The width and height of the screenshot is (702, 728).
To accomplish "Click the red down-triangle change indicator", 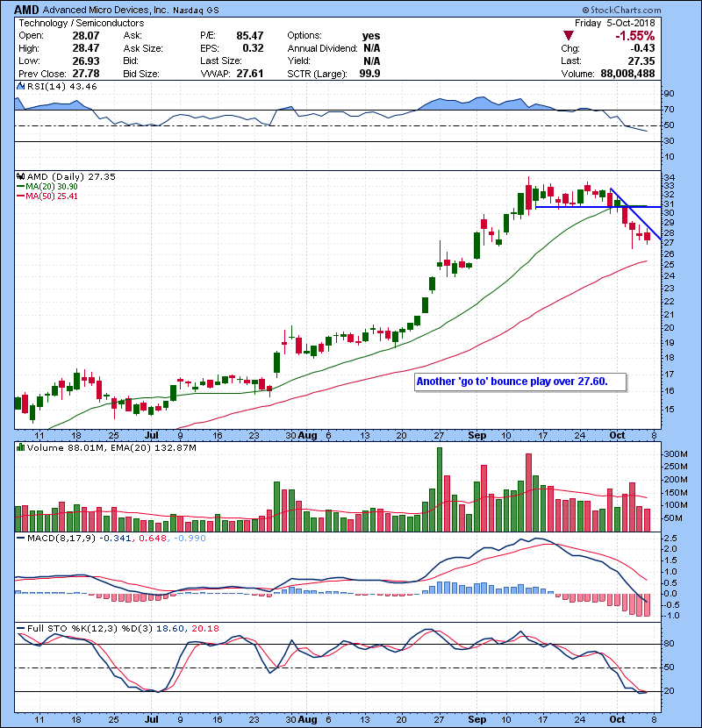I will pos(569,35).
